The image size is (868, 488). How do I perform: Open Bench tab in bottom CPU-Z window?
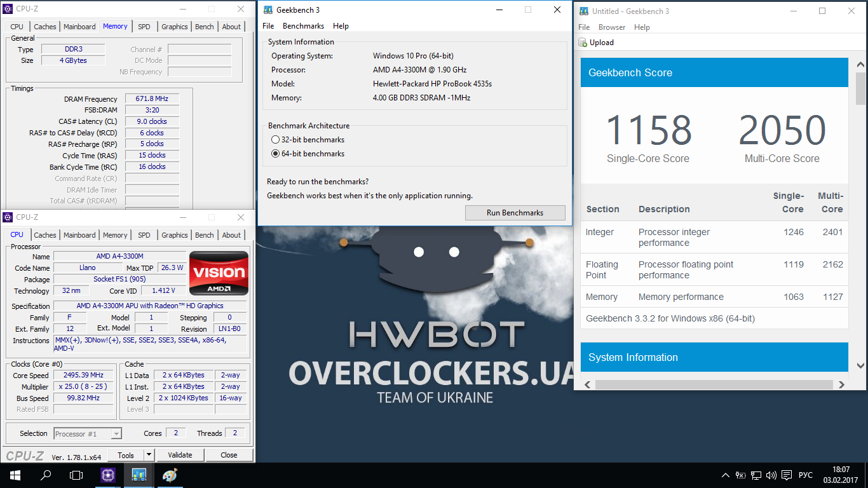coord(204,235)
